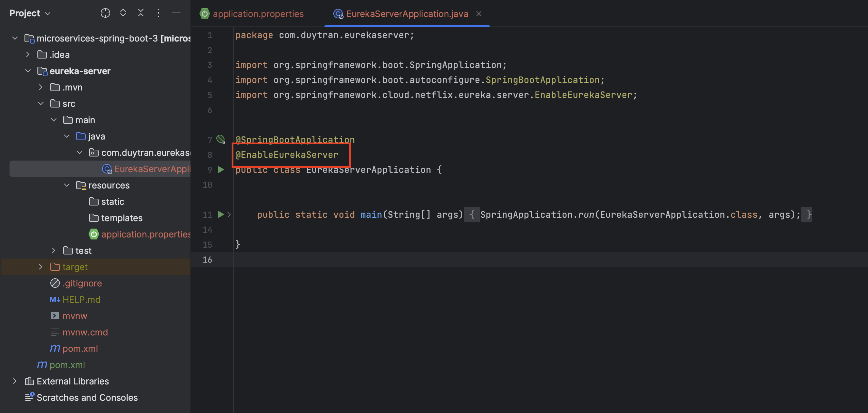Close the EurekaServerApplication.java tab
The image size is (868, 413).
coord(479,14)
